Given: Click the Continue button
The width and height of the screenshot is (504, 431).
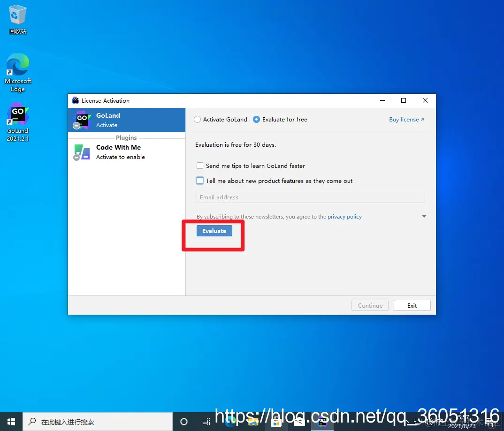Looking at the screenshot, I should [370, 305].
